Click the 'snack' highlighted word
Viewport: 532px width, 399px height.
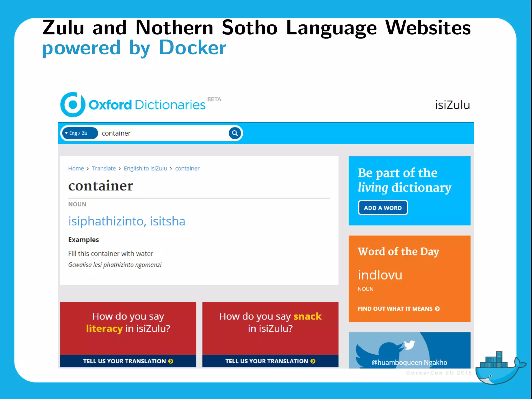(x=307, y=316)
